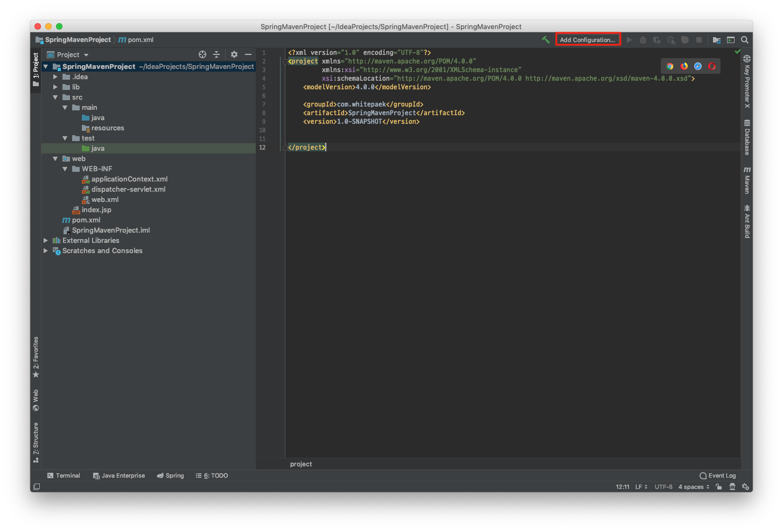The image size is (783, 532).
Task: Open the 6: TODO tool window
Action: [212, 475]
